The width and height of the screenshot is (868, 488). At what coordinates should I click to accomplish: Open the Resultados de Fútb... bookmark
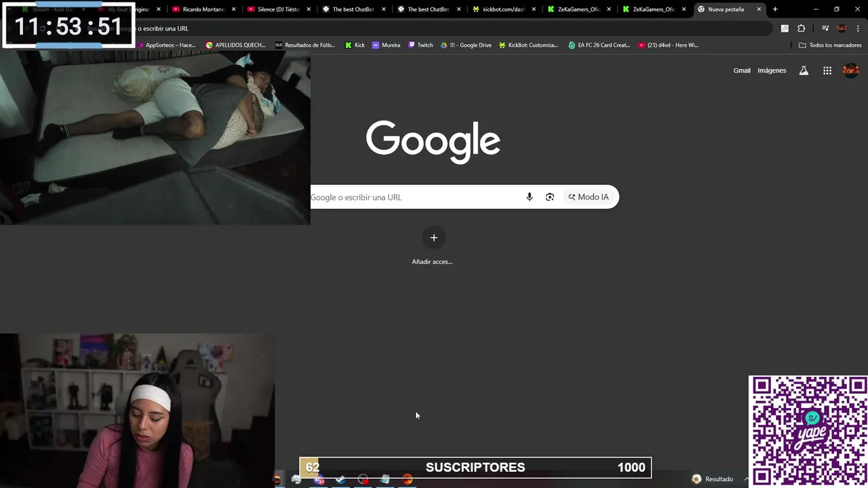(304, 45)
